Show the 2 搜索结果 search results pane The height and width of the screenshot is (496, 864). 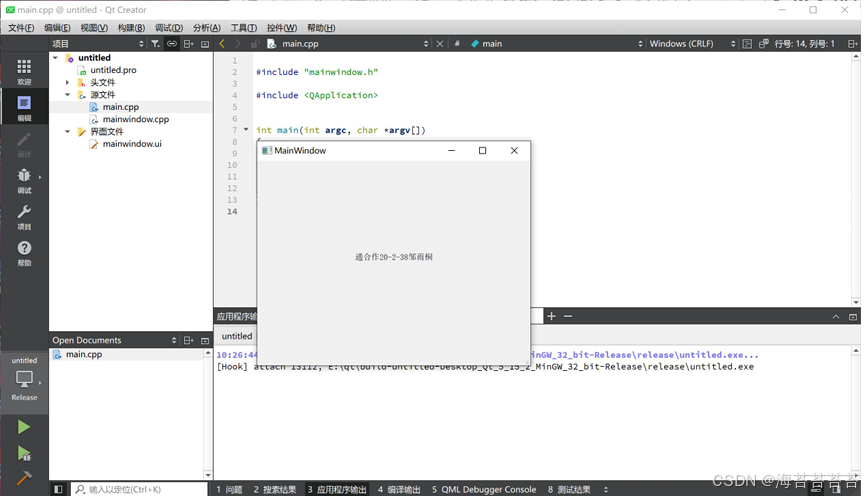[x=274, y=489]
